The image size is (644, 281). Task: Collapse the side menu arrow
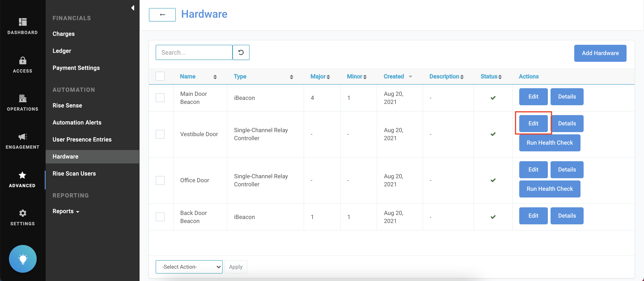tap(133, 8)
